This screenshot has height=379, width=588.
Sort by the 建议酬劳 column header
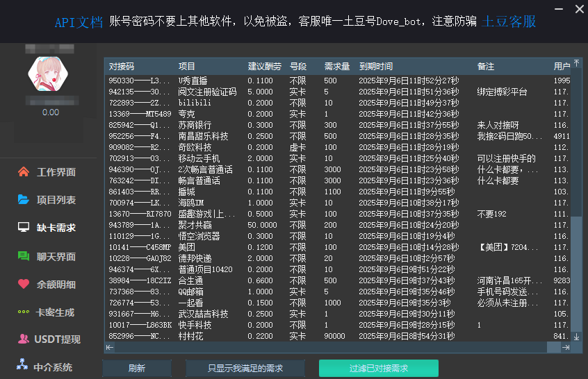pos(264,66)
